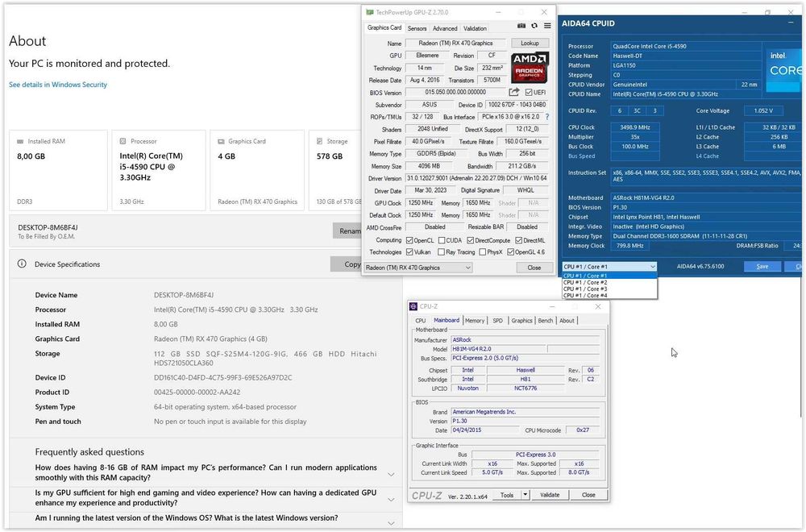Select CPU #1 / Core #2 in the list

(609, 282)
